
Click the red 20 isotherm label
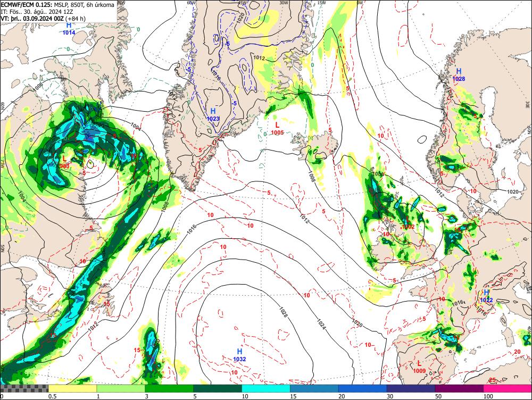point(518,352)
